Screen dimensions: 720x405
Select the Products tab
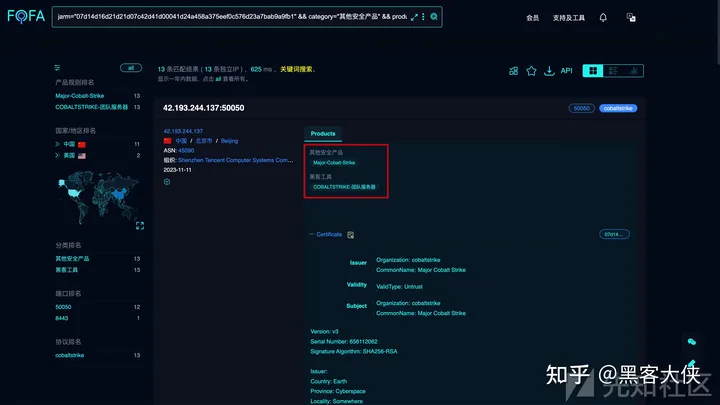point(323,134)
